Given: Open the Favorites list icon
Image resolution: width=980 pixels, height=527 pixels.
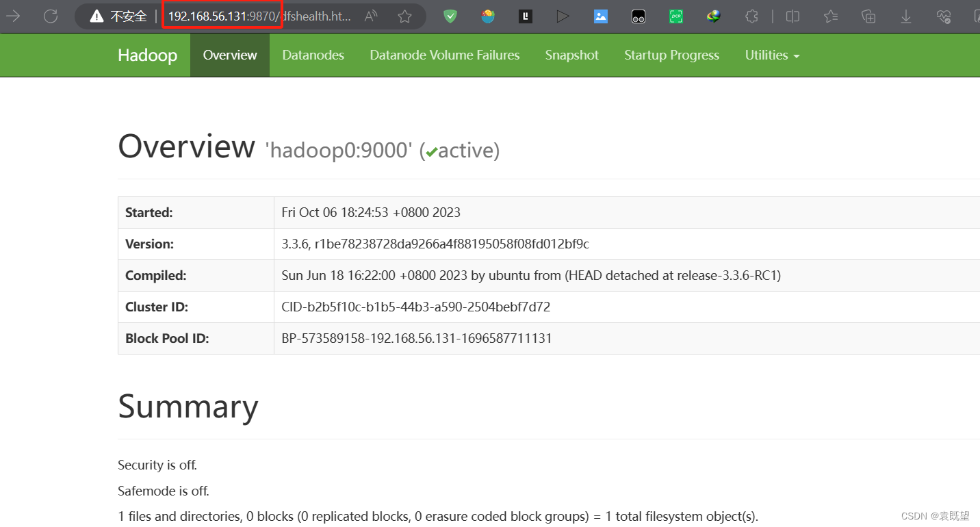Looking at the screenshot, I should pyautogui.click(x=831, y=16).
